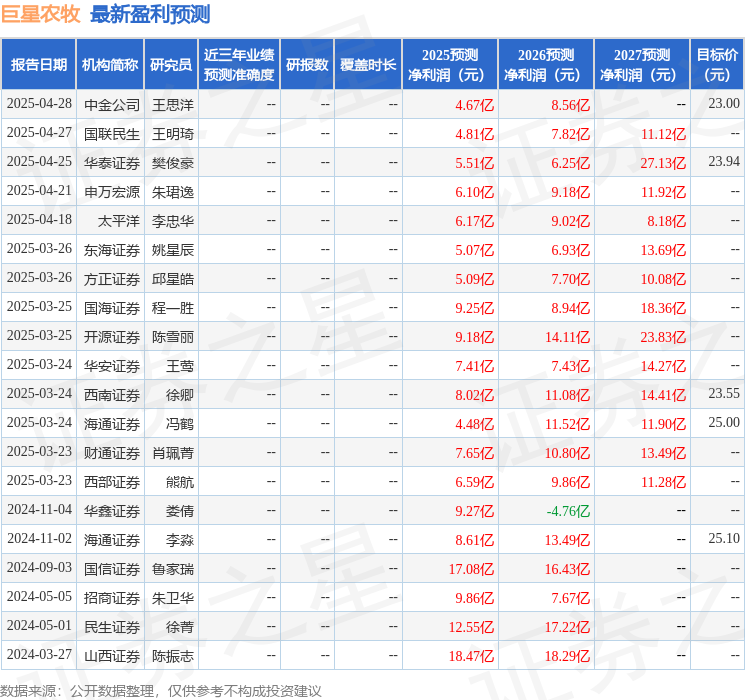Click target price 23.55
The width and height of the screenshot is (745, 700).
(x=724, y=393)
